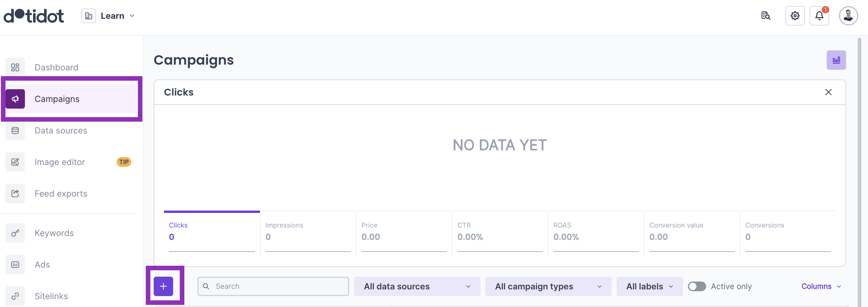Open the notifications bell

point(819,16)
